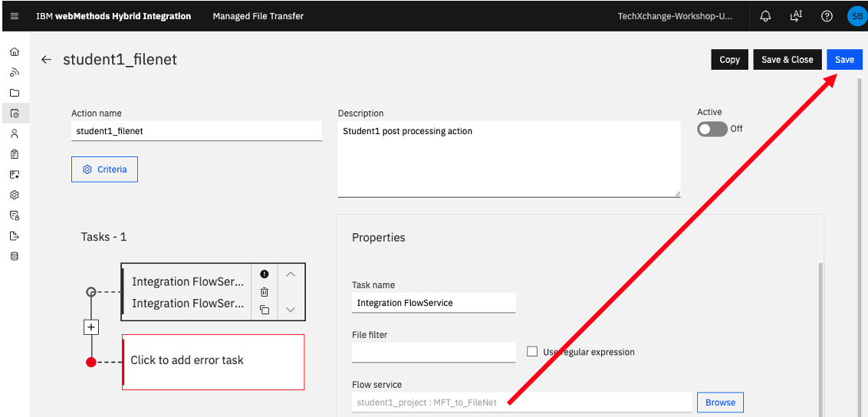Click the task warning exclamation icon
This screenshot has width=868, height=417.
[264, 274]
